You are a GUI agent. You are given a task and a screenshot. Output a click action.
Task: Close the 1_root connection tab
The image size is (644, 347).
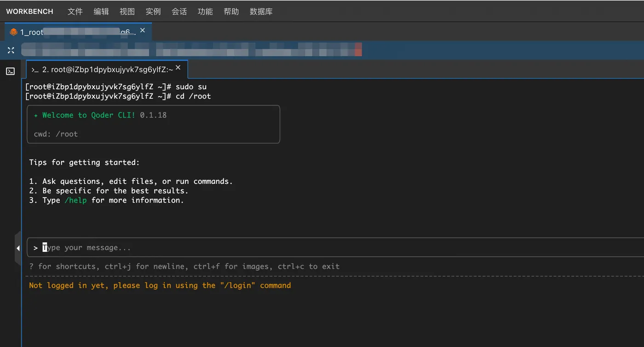143,30
